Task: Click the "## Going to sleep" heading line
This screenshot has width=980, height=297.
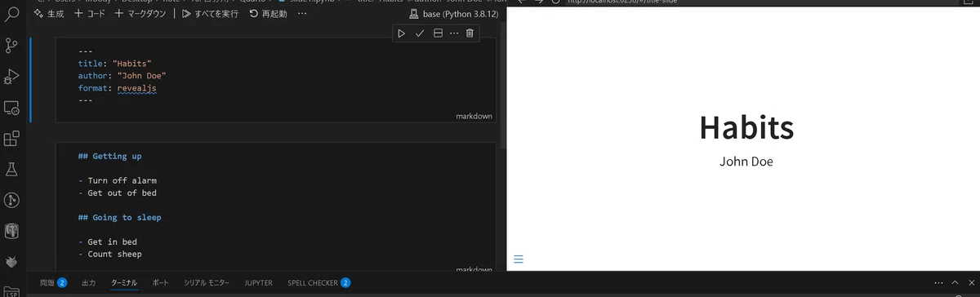Action: (119, 218)
